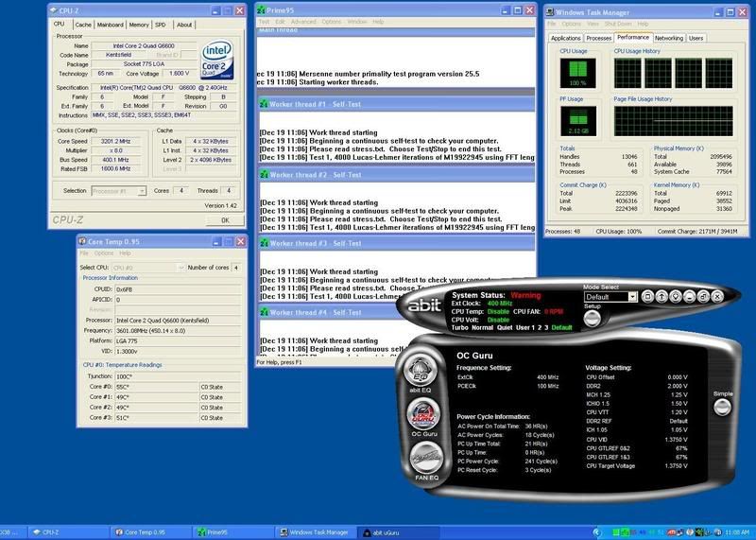Click the round Simple mode button

click(x=722, y=408)
